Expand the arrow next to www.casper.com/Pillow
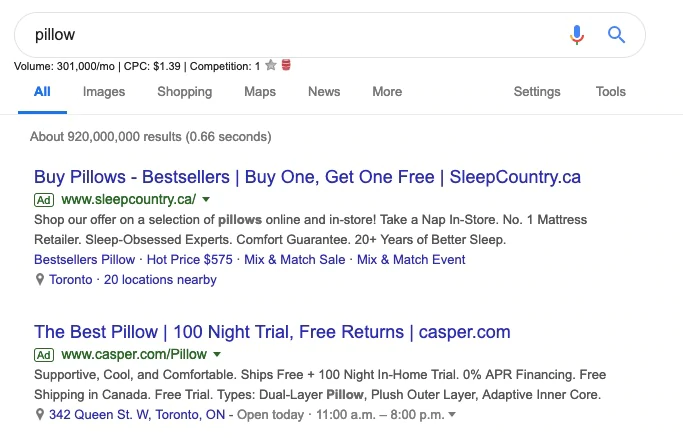The height and width of the screenshot is (438, 683). click(217, 355)
